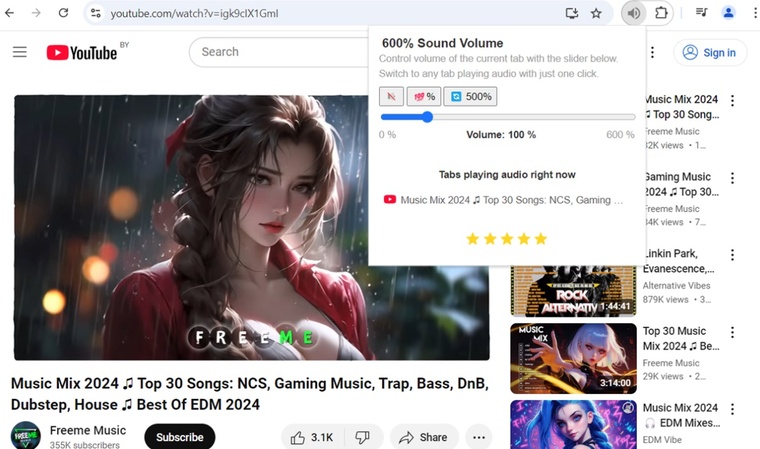Switch to the Music Mix 2024 audio tab entry

[504, 200]
